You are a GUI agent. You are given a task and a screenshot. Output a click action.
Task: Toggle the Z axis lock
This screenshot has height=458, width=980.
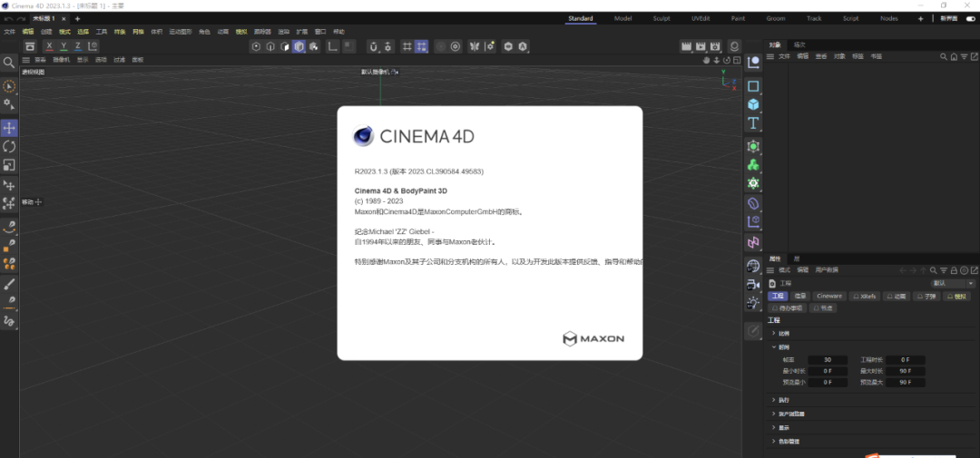[x=78, y=46]
